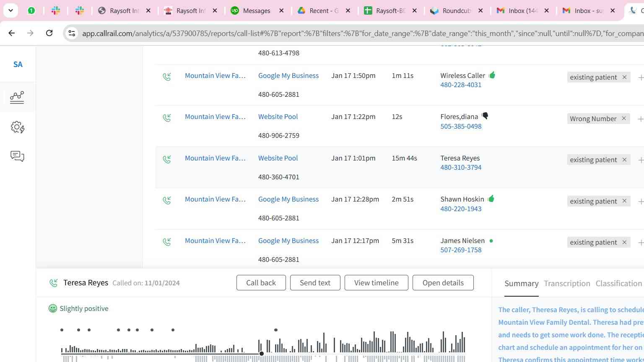Remove existing patient tag from James Nielsen row
644x362 pixels.
(x=624, y=242)
